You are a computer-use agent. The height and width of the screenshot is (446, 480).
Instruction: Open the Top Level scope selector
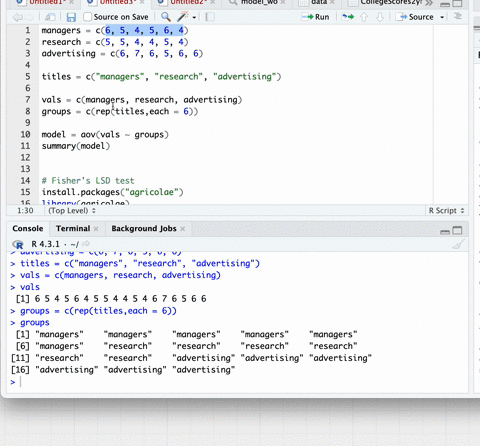coord(72,211)
